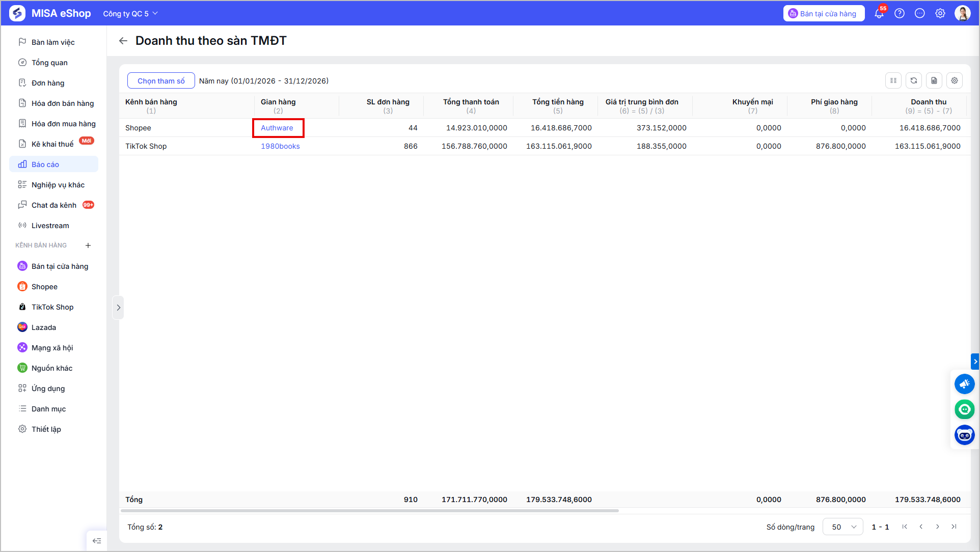This screenshot has height=552, width=980.
Task: Open the settings gear in top bar
Action: pyautogui.click(x=940, y=14)
